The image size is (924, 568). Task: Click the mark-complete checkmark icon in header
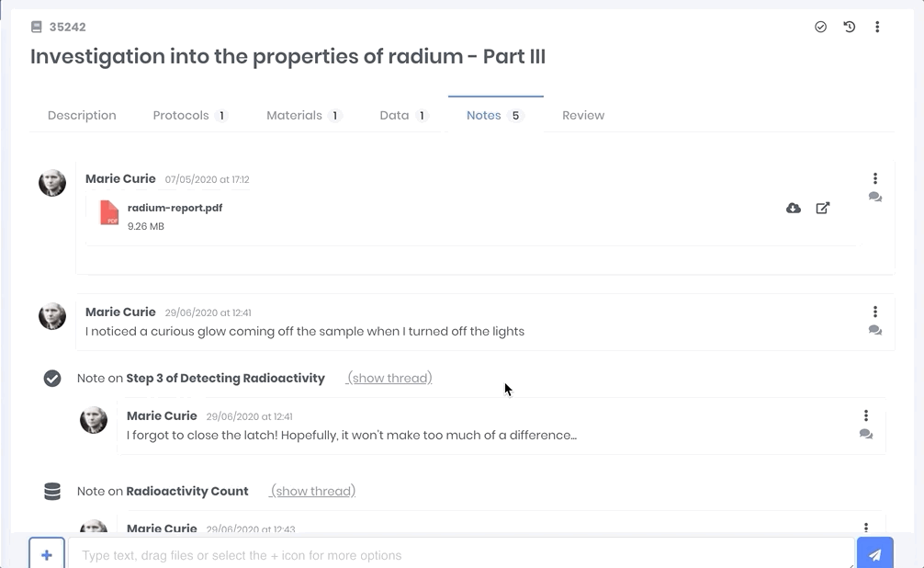click(820, 28)
